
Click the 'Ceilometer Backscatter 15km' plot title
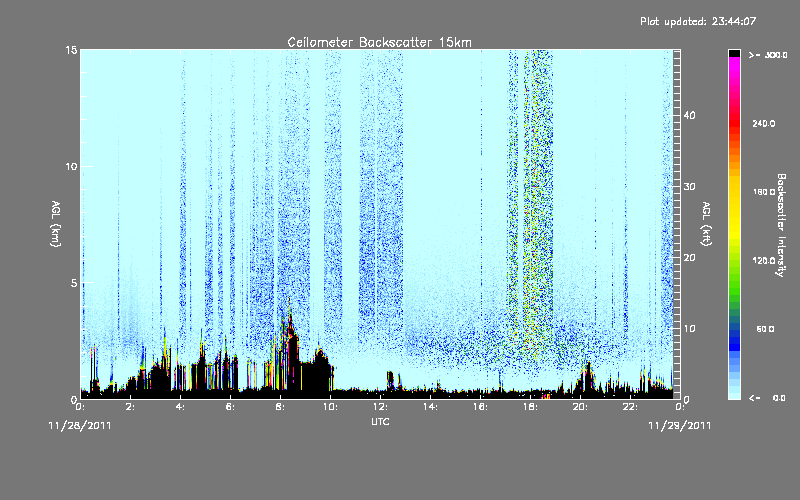tap(379, 42)
